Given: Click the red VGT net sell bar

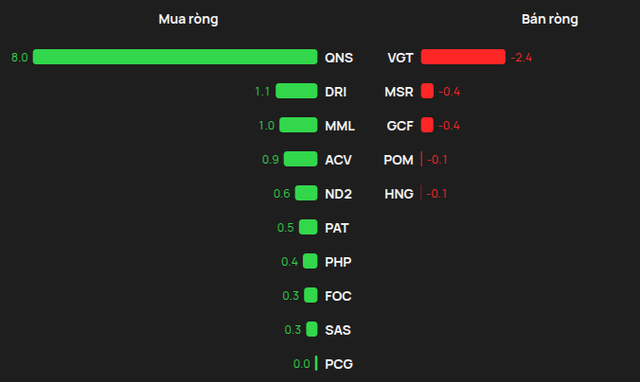Looking at the screenshot, I should [463, 57].
